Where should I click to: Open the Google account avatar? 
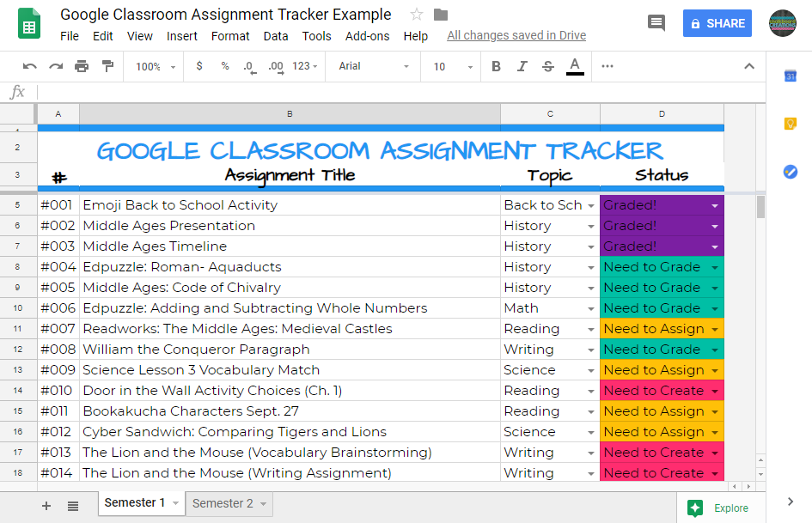pyautogui.click(x=783, y=23)
